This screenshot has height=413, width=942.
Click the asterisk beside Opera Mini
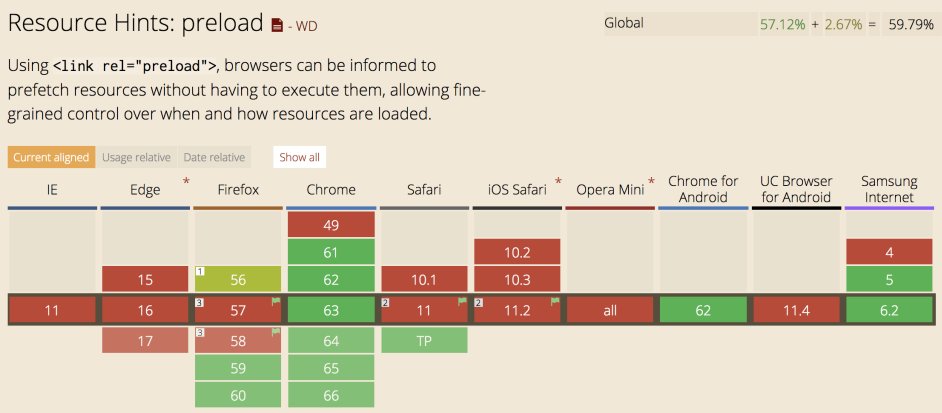click(x=651, y=182)
